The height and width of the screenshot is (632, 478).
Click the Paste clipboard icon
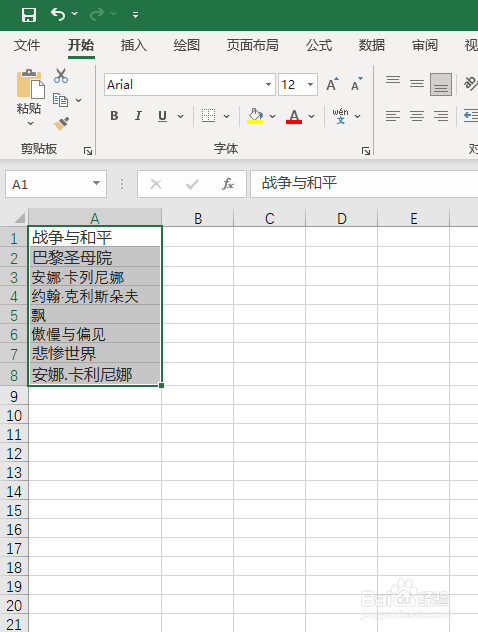pos(30,84)
